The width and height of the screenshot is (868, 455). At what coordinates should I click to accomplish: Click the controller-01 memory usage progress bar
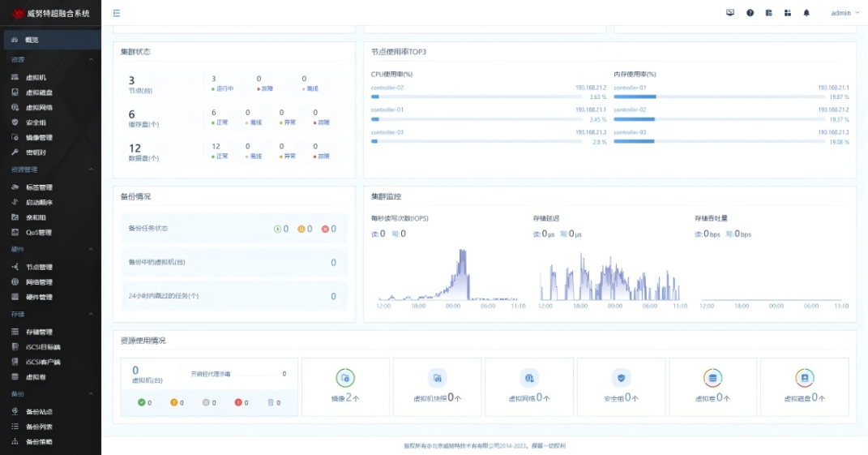719,97
